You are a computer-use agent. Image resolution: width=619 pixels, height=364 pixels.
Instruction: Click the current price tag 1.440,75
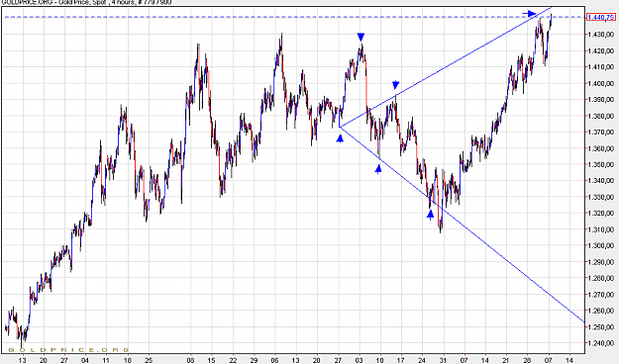click(601, 17)
